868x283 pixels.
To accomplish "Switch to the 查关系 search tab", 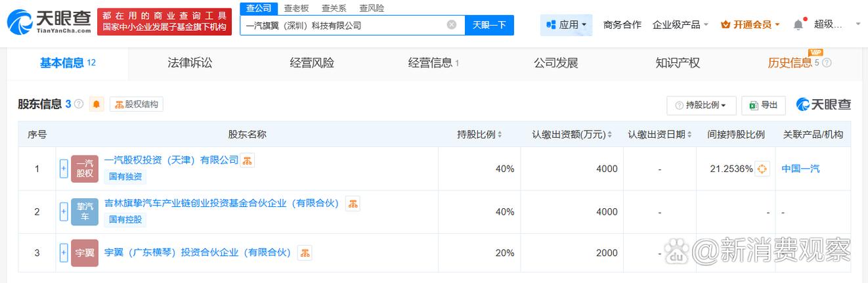I will click(x=334, y=8).
